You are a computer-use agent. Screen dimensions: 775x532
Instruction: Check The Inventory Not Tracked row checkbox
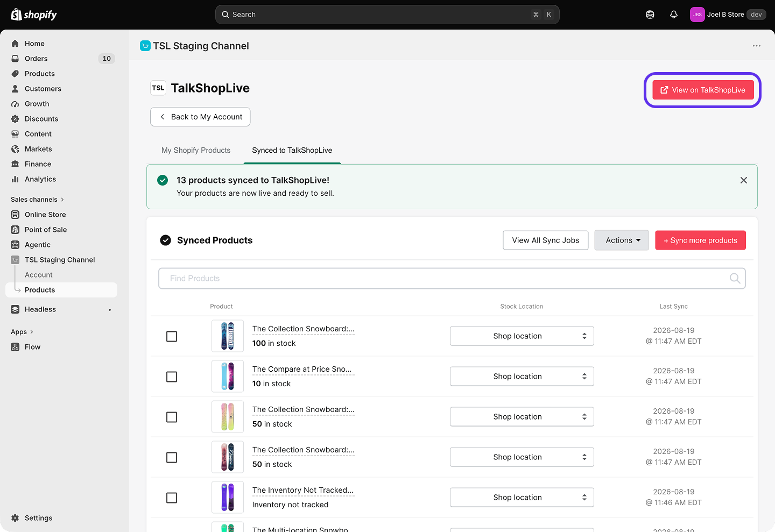pyautogui.click(x=172, y=498)
